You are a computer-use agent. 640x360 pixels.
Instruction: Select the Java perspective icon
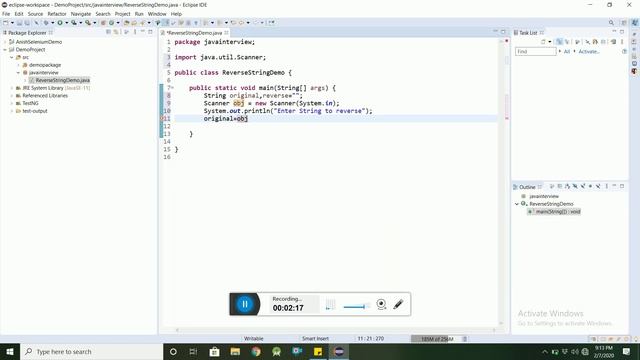(x=635, y=23)
